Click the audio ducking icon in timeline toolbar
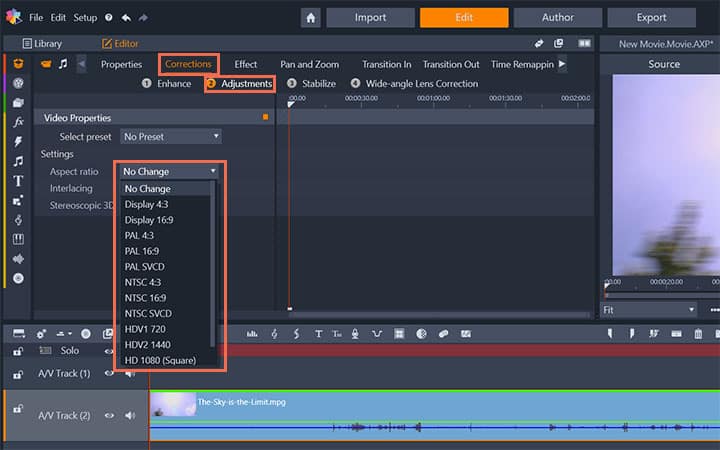The height and width of the screenshot is (450, 720). 377,334
